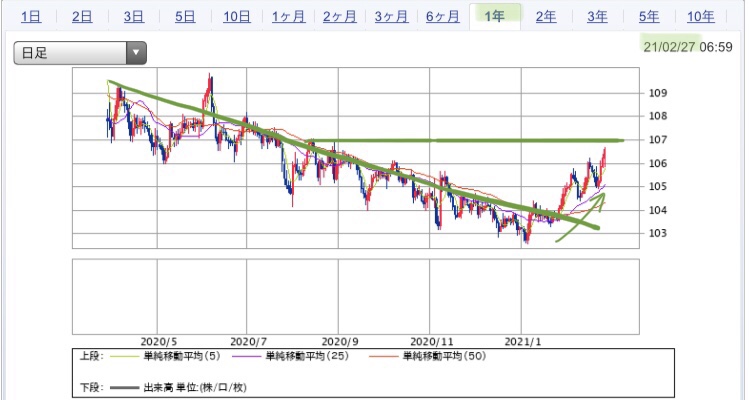Switch chart range to 5年
Screen dimensions: 749x400
point(649,17)
